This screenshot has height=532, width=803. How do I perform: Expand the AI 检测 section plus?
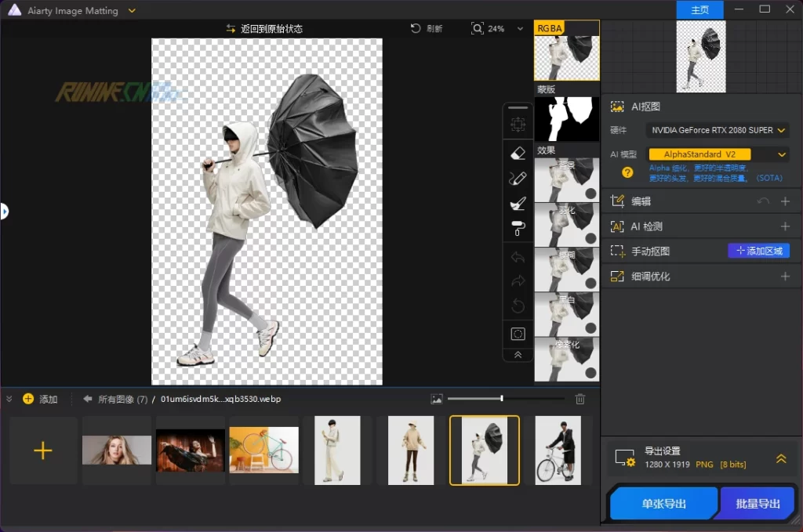pyautogui.click(x=785, y=226)
